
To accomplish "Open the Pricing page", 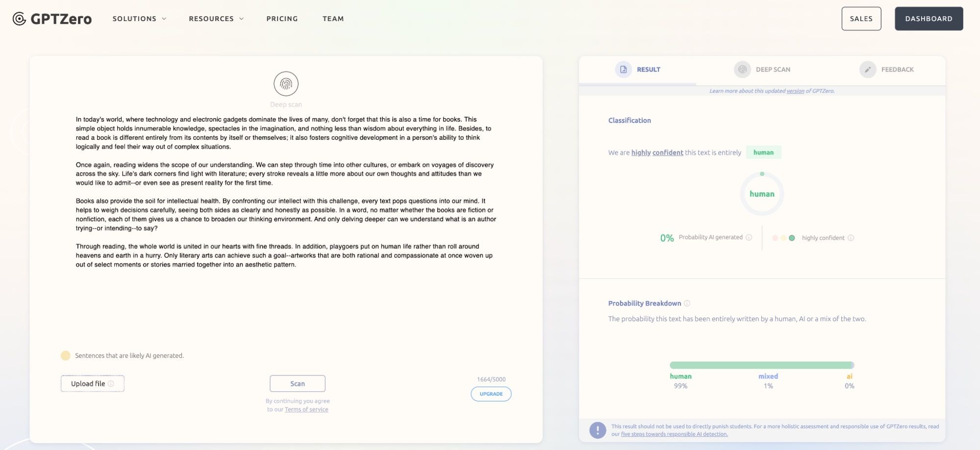I will click(x=282, y=19).
